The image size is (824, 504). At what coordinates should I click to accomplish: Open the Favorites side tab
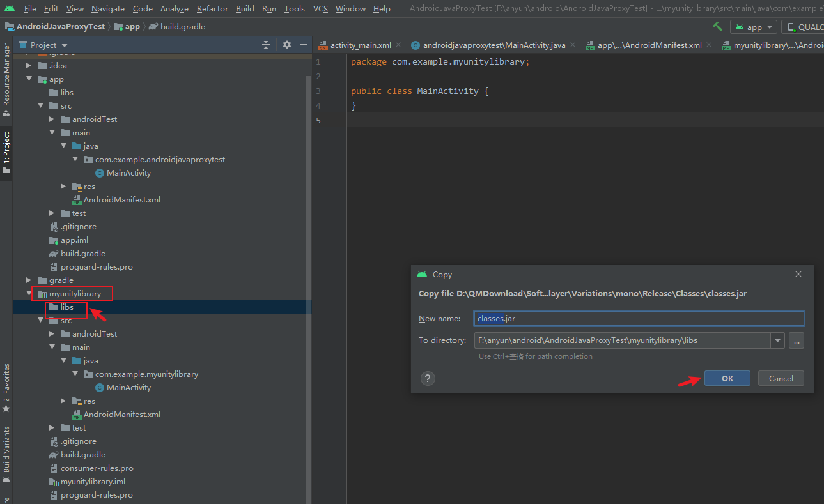(6, 388)
